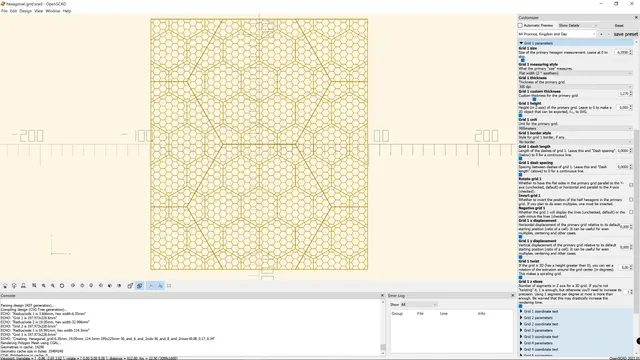Toggle the Show Edges icon

point(169,286)
